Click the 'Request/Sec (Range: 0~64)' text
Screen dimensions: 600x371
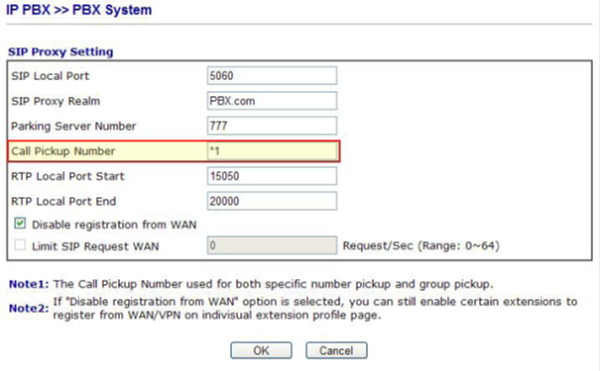coord(421,246)
